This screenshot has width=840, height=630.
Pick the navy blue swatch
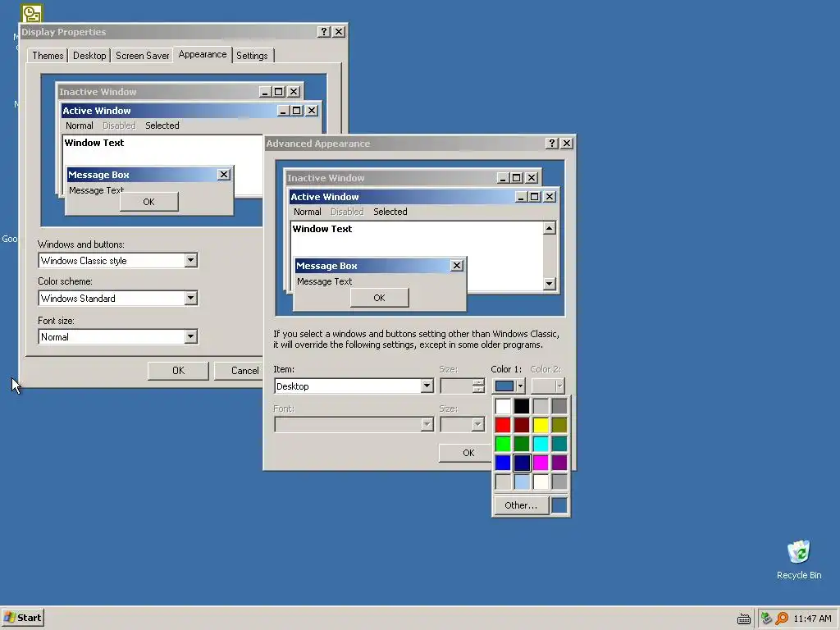pyautogui.click(x=522, y=463)
